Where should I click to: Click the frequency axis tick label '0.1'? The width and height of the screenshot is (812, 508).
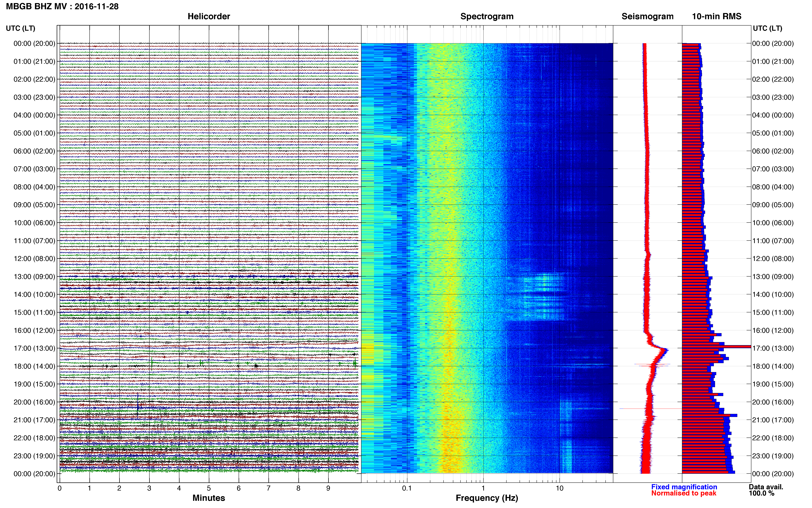tap(407, 488)
